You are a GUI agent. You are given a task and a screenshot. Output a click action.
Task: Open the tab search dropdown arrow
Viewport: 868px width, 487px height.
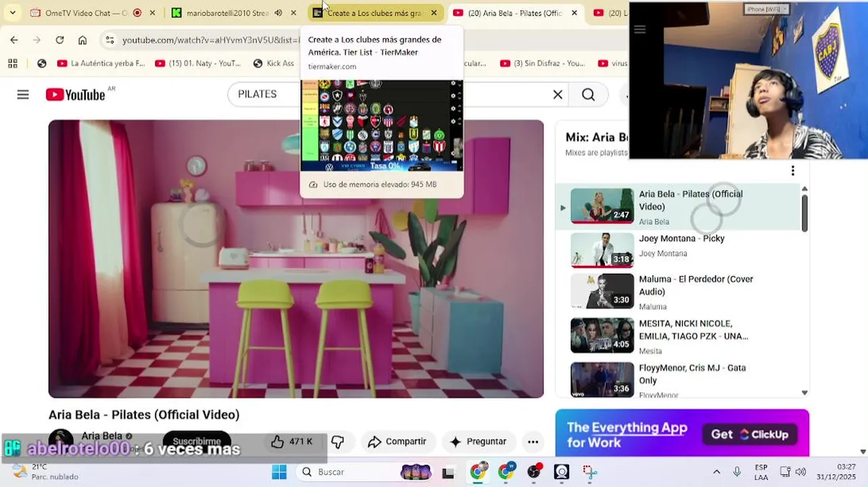point(12,13)
